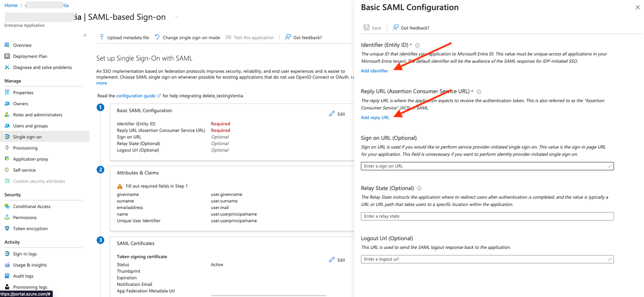Close the Basic SAML Configuration panel
The height and width of the screenshot is (297, 644).
(637, 7)
